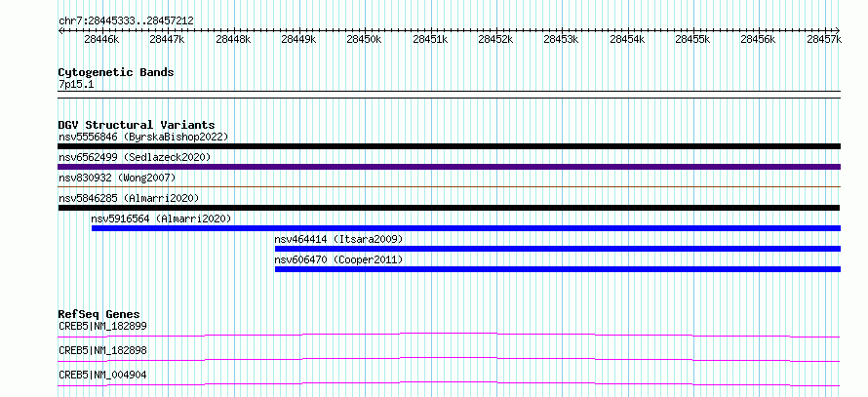Click the 28454k ruler tick label
Screen dimensions: 868x397
click(627, 39)
